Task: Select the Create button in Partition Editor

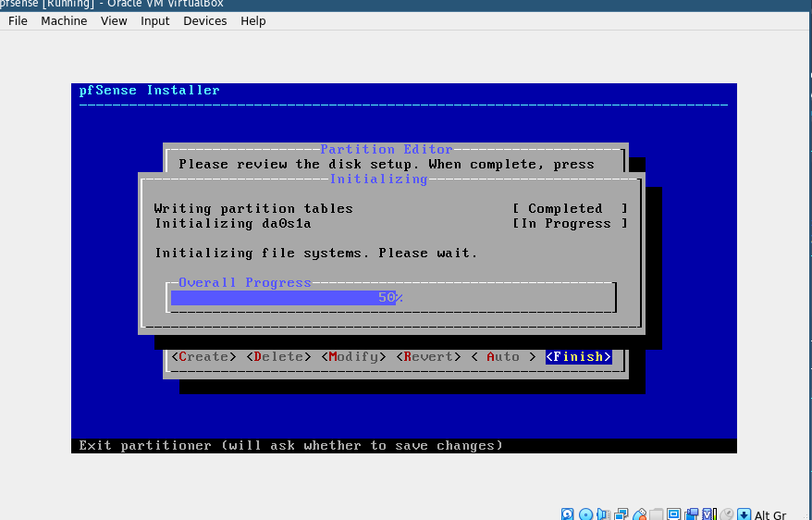Action: [x=204, y=357]
